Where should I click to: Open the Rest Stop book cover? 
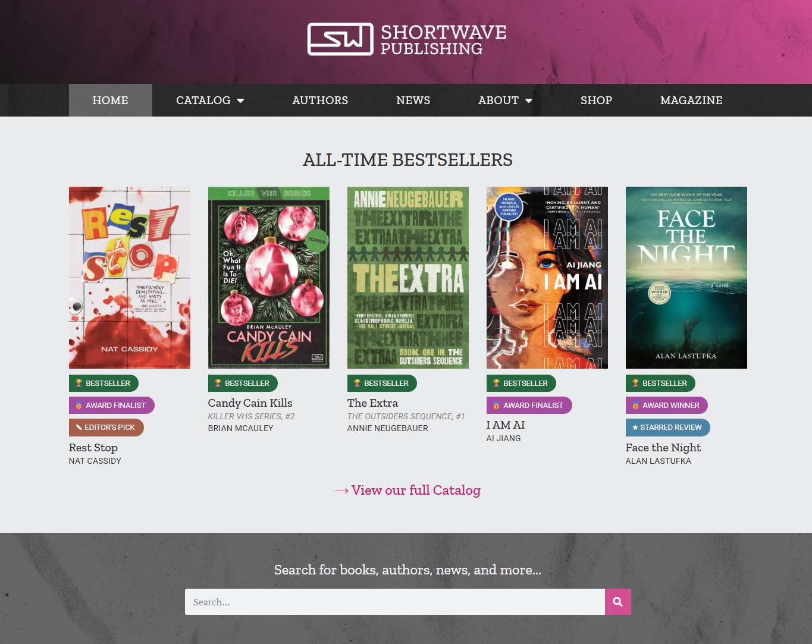tap(130, 278)
